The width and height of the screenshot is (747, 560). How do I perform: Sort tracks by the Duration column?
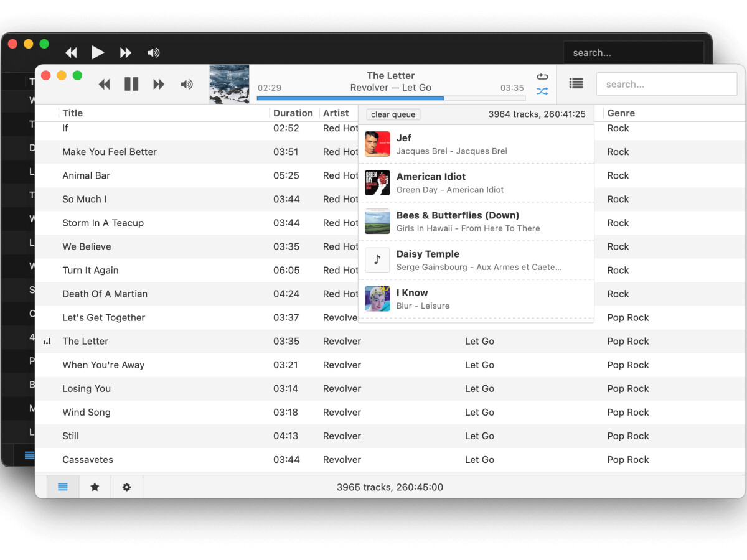coord(293,113)
